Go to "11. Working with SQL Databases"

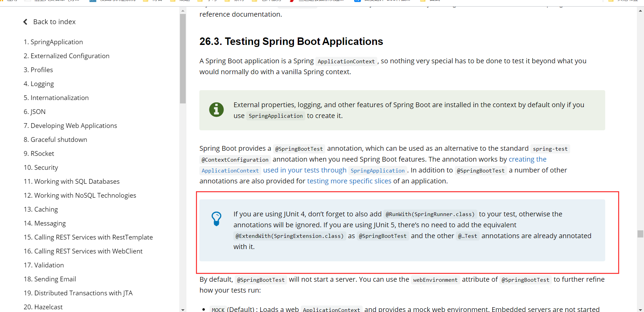[x=71, y=181]
